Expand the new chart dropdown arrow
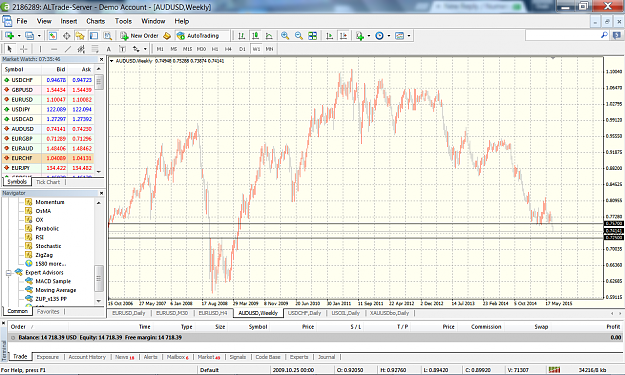Viewport: 625px width, 375px height. click(19, 36)
